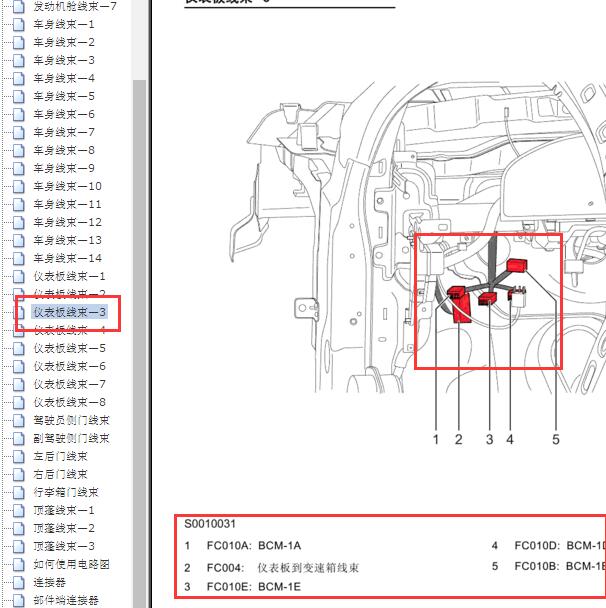The height and width of the screenshot is (608, 606).
Task: Open the 车身线束-4 entry
Action: click(x=64, y=78)
